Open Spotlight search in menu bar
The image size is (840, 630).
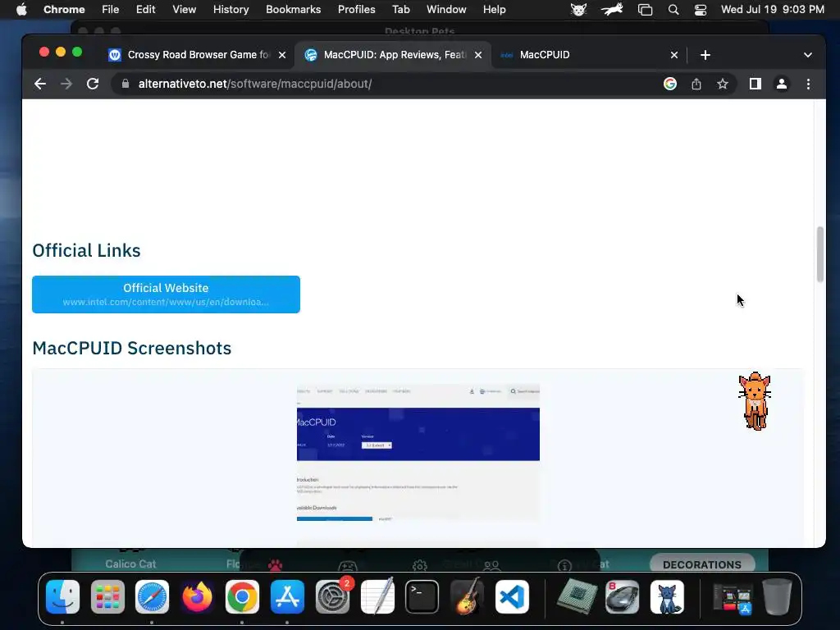673,10
